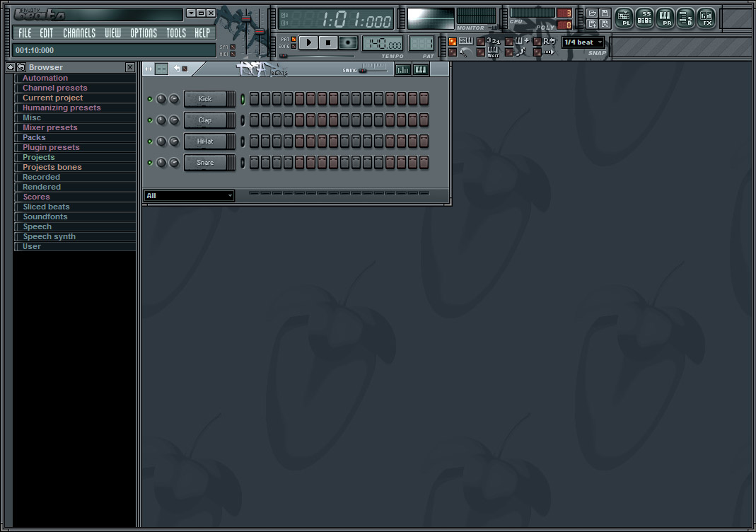756x532 pixels.
Task: Click the step sequencer back arrow icon
Action: [177, 69]
